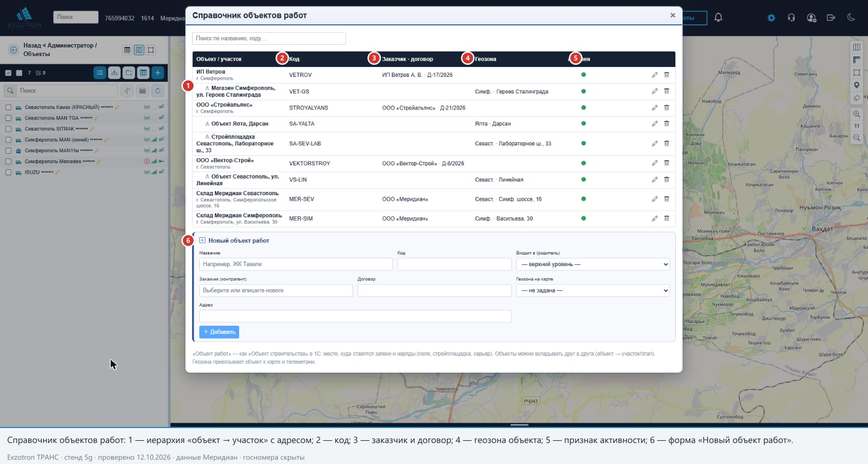Select the map marker pin tool
The height and width of the screenshot is (464, 868).
point(856,85)
